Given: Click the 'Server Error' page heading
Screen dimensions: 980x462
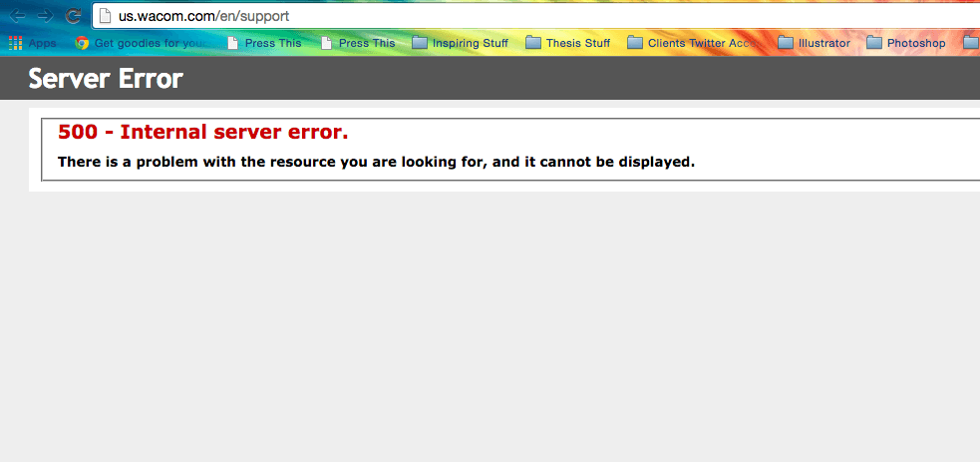Looking at the screenshot, I should click(106, 79).
